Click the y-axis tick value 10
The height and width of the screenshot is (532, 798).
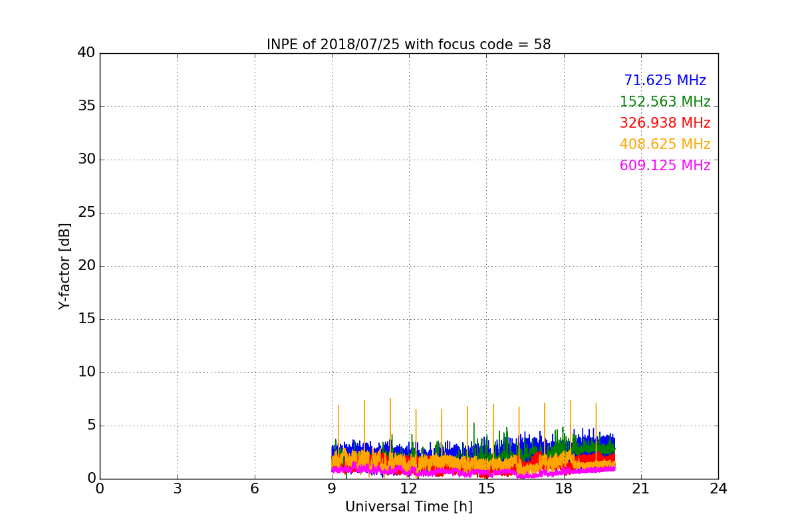86,372
